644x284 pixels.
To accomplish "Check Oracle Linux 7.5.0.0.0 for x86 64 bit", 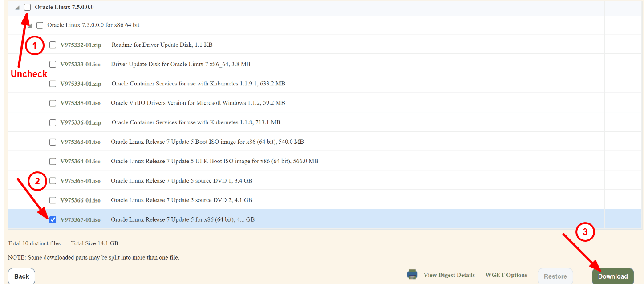I will (x=40, y=25).
